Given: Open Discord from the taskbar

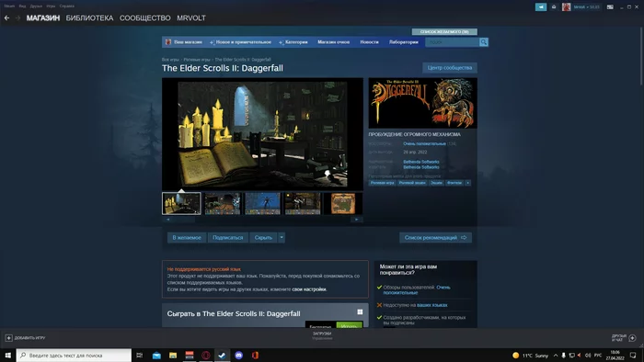Looking at the screenshot, I should coord(238,356).
